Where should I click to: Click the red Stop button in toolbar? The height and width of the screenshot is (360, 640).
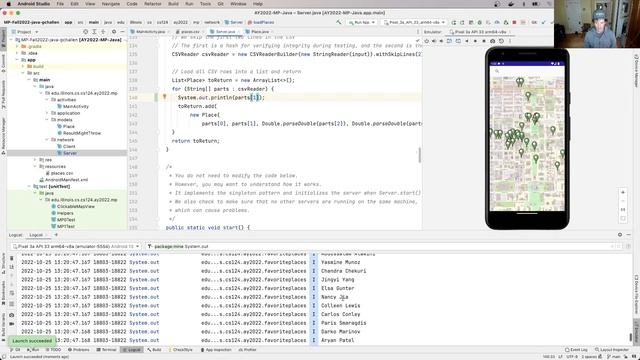514,22
